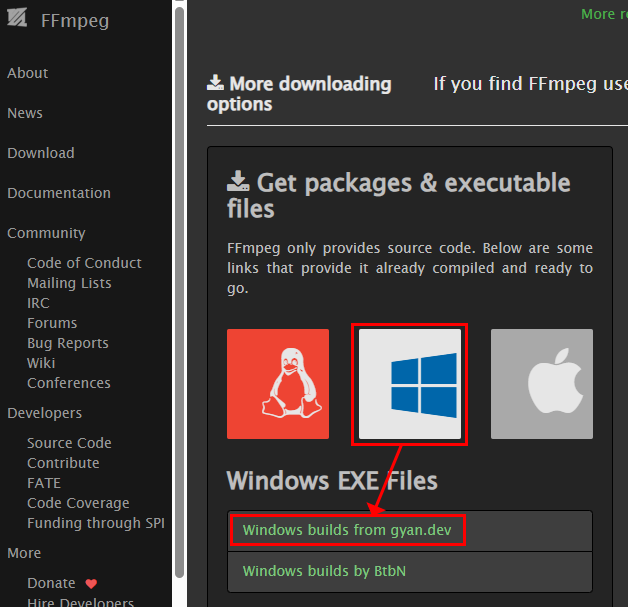Open Mailing Lists link

[69, 283]
